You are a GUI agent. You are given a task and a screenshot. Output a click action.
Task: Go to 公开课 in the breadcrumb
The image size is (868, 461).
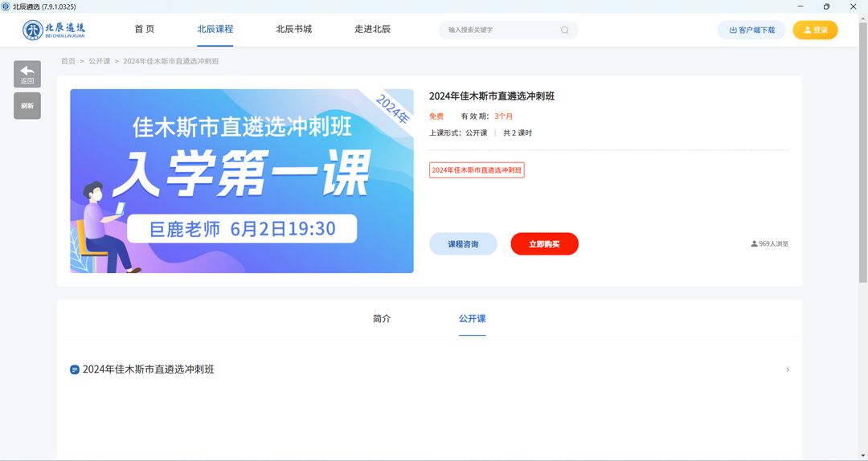[x=100, y=61]
